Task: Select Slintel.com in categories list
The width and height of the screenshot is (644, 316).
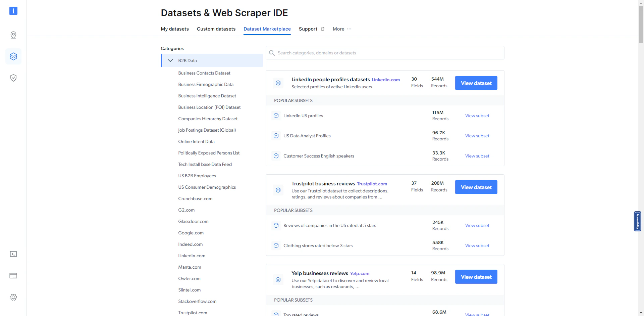Action: tap(189, 290)
